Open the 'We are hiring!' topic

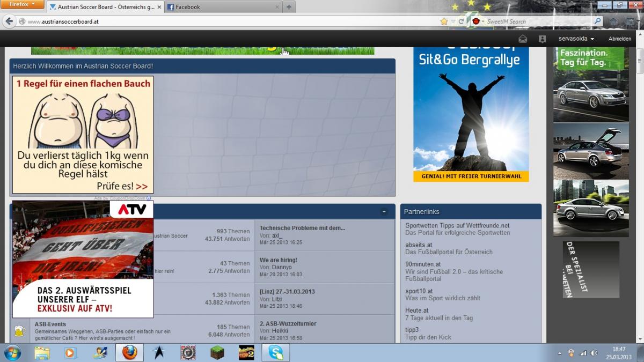coord(279,260)
